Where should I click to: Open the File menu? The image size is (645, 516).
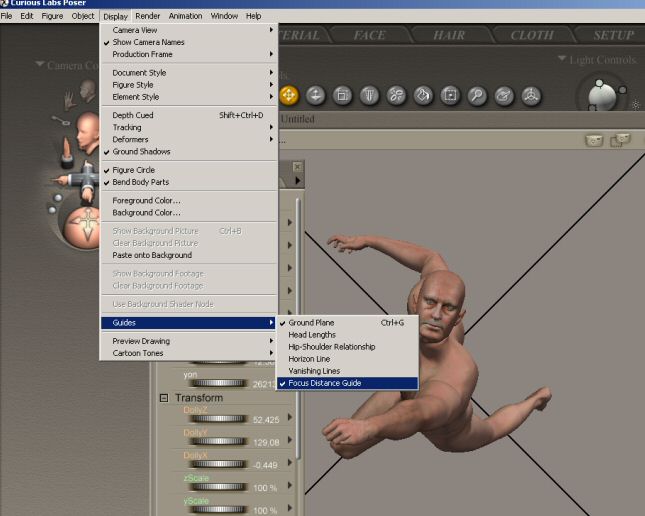coord(7,16)
